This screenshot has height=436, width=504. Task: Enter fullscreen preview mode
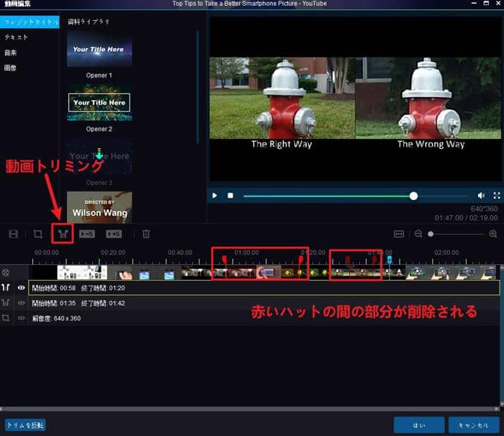(x=497, y=196)
